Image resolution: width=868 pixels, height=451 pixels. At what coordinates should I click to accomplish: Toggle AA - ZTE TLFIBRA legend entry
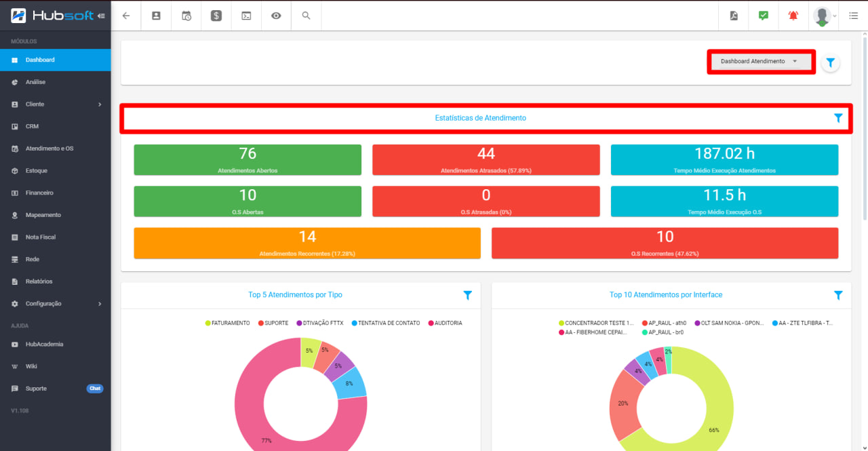click(802, 323)
